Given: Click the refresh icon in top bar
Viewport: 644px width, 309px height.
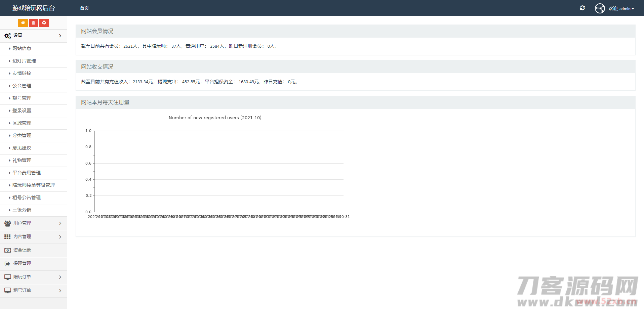Looking at the screenshot, I should [582, 8].
